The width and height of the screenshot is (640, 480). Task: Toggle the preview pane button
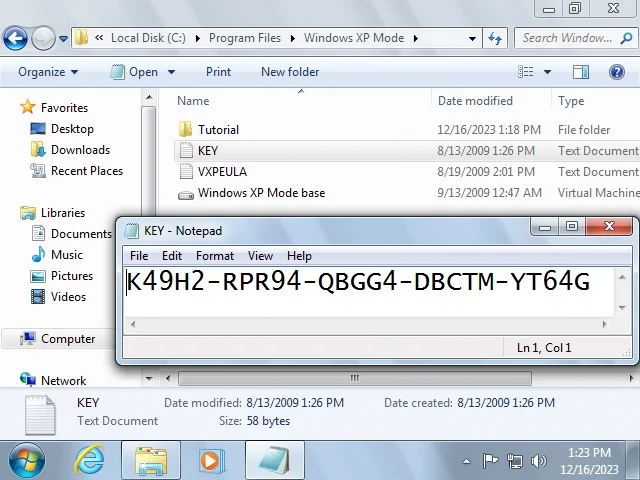point(581,72)
